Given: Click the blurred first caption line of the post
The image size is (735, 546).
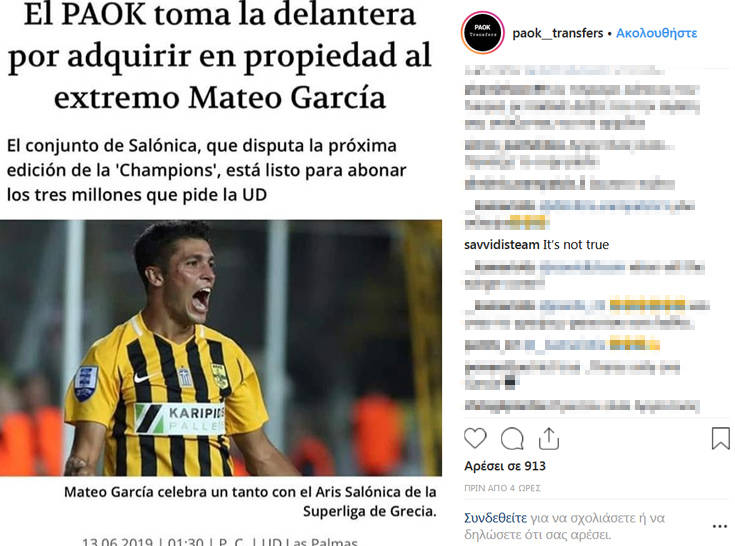Looking at the screenshot, I should click(564, 71).
